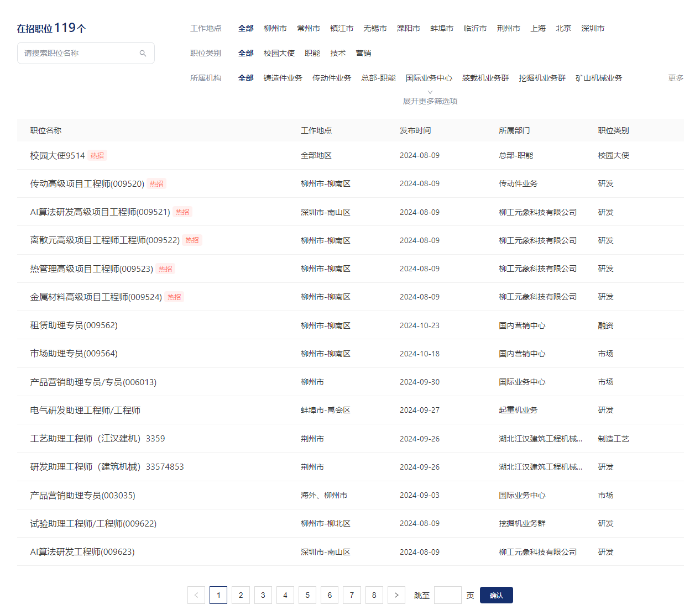Filter job category by 技术
Screen dimensions: 700x610
[338, 53]
